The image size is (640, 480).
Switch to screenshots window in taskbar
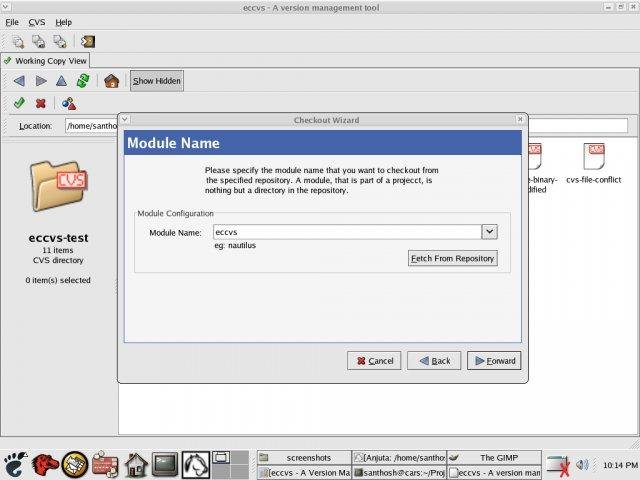click(304, 458)
